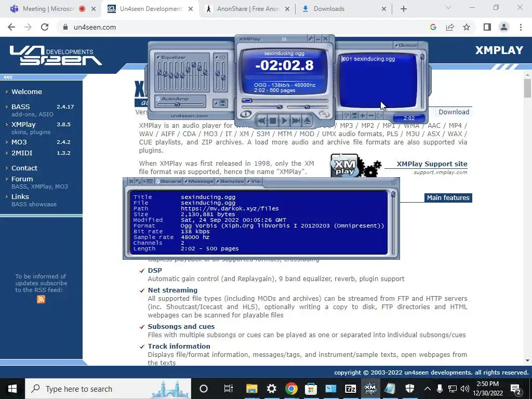Open the XMPlay Support site link
The height and width of the screenshot is (399, 532).
[x=432, y=164]
